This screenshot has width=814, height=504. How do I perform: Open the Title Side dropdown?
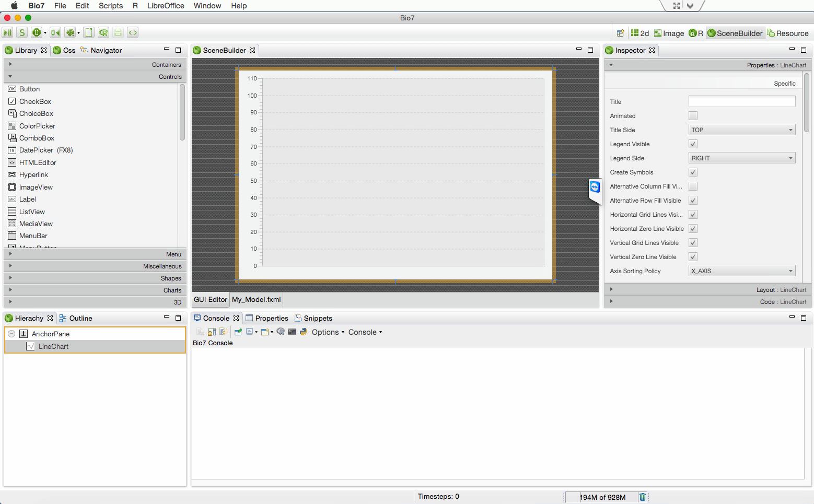[x=742, y=130]
